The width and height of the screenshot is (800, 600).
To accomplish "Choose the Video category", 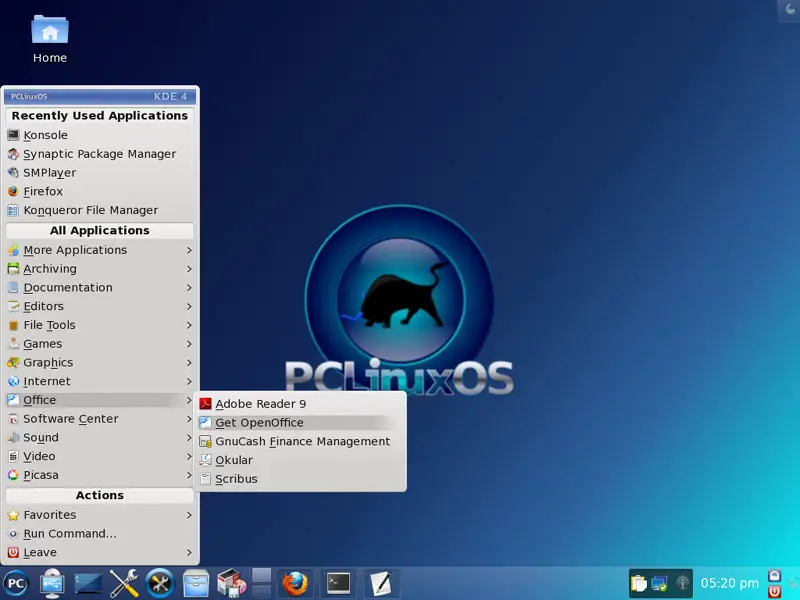I will (x=100, y=457).
